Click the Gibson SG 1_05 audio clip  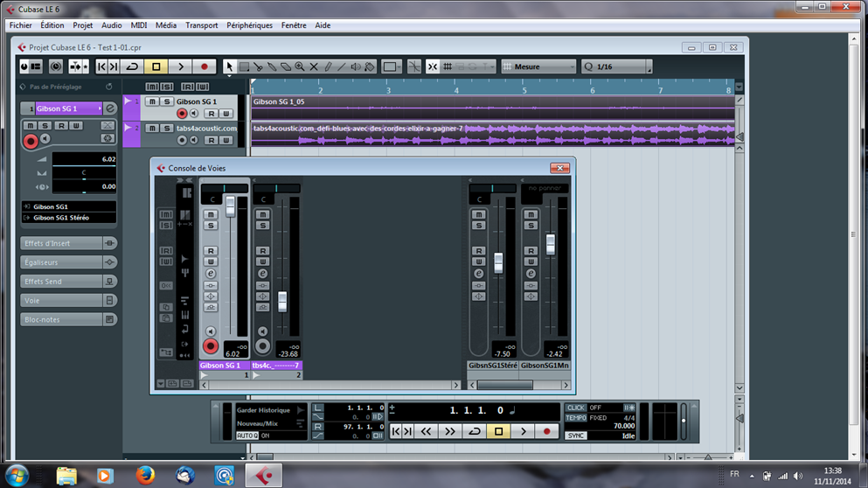click(x=493, y=107)
